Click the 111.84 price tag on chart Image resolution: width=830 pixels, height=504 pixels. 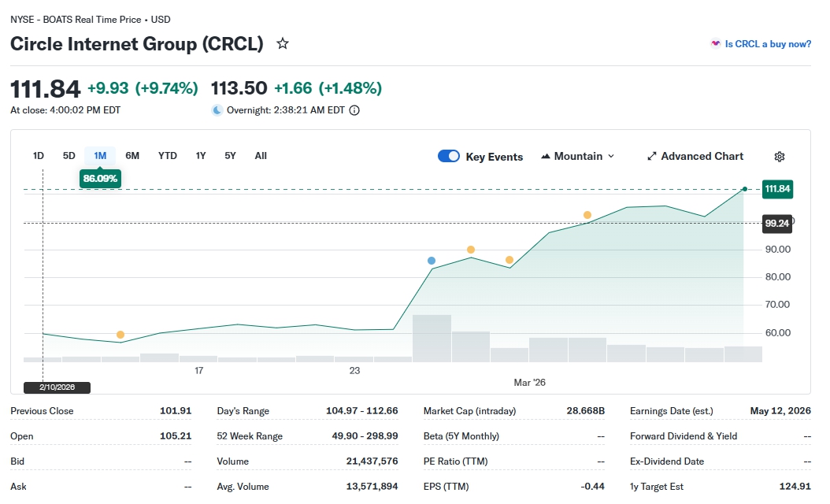coord(777,189)
